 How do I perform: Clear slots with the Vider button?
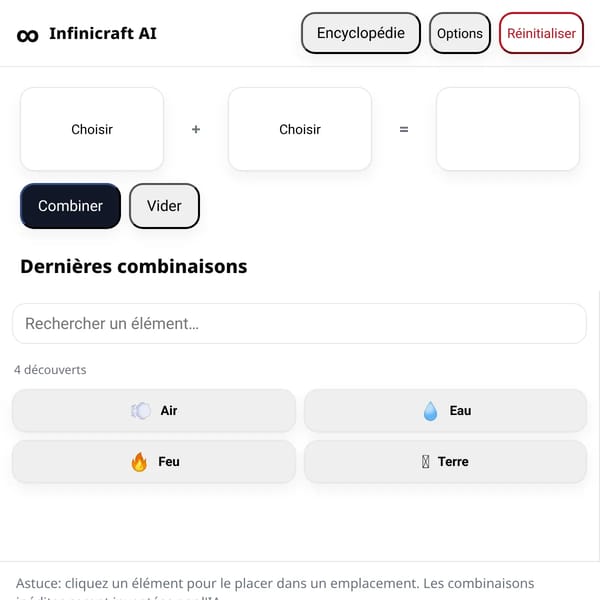[164, 206]
